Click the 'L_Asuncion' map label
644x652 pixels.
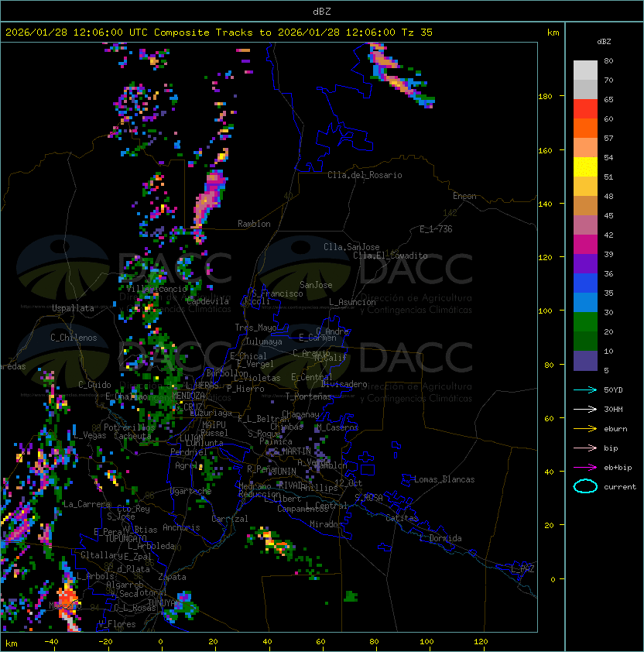point(352,302)
